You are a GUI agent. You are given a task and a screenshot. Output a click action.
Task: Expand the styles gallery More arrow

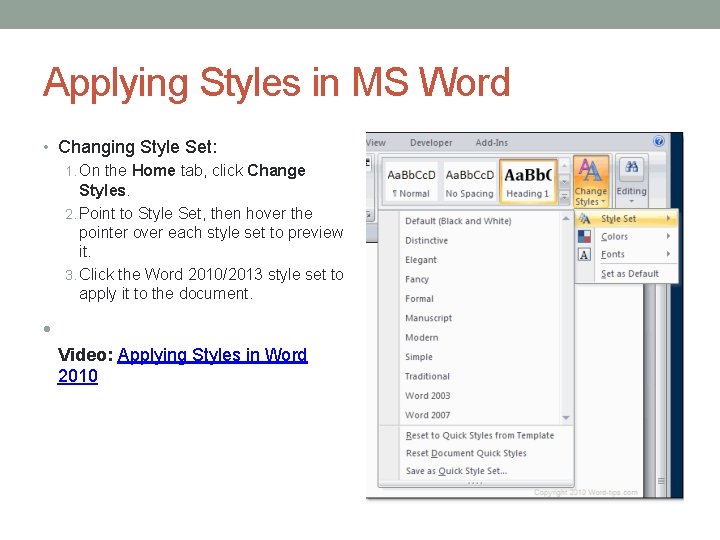[564, 197]
